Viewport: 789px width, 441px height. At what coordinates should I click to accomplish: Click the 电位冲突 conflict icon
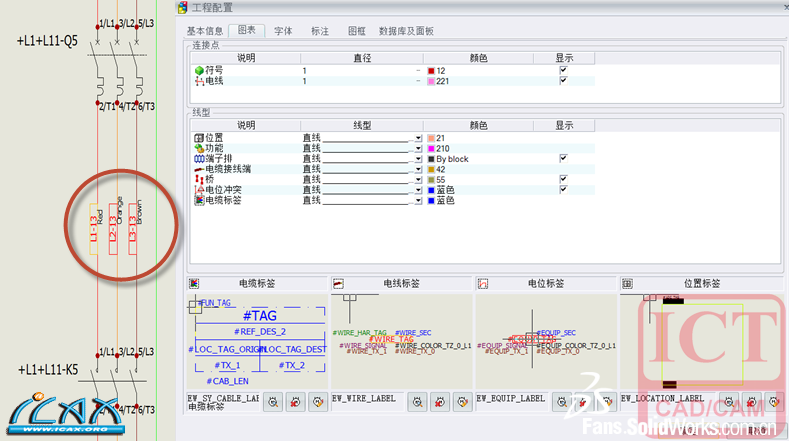pos(199,190)
